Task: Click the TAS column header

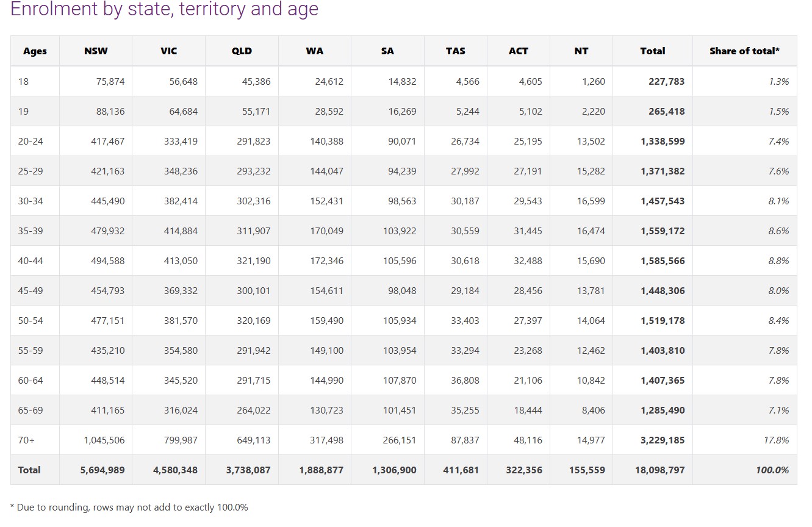Action: [455, 51]
